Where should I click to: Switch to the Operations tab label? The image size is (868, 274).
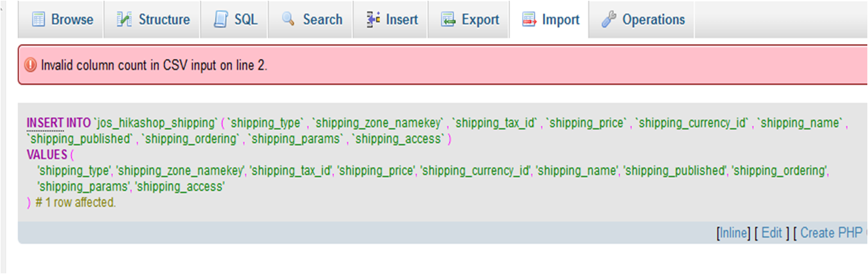click(x=653, y=20)
